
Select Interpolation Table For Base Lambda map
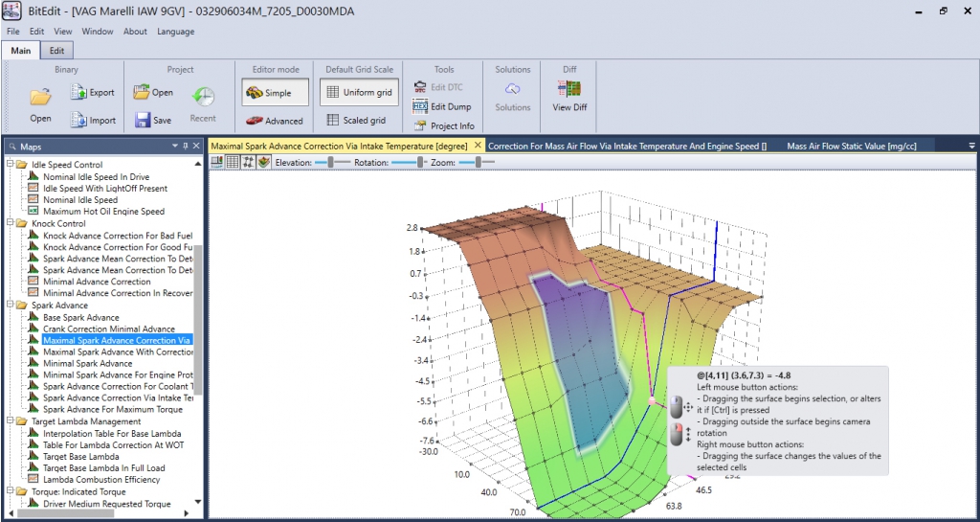112,433
